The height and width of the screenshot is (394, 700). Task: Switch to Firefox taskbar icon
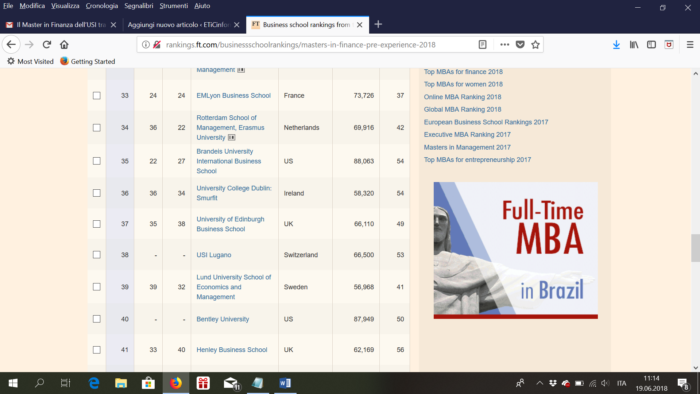pyautogui.click(x=176, y=383)
